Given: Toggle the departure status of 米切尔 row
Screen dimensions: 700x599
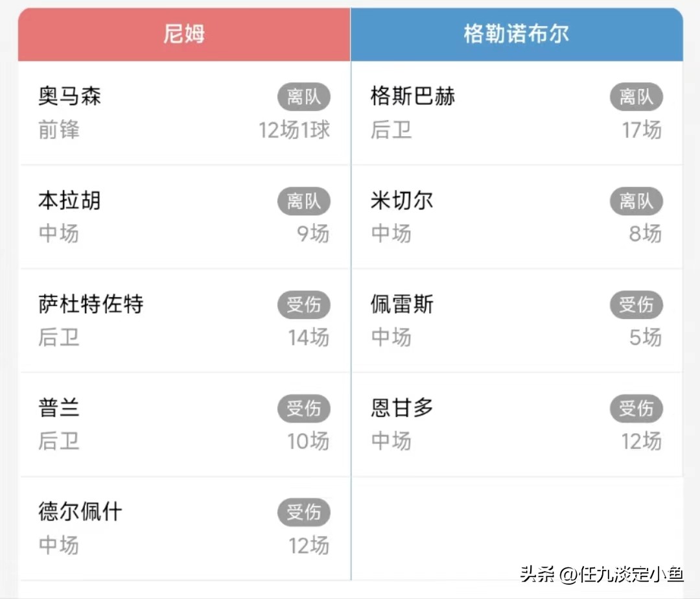Looking at the screenshot, I should (x=636, y=201).
